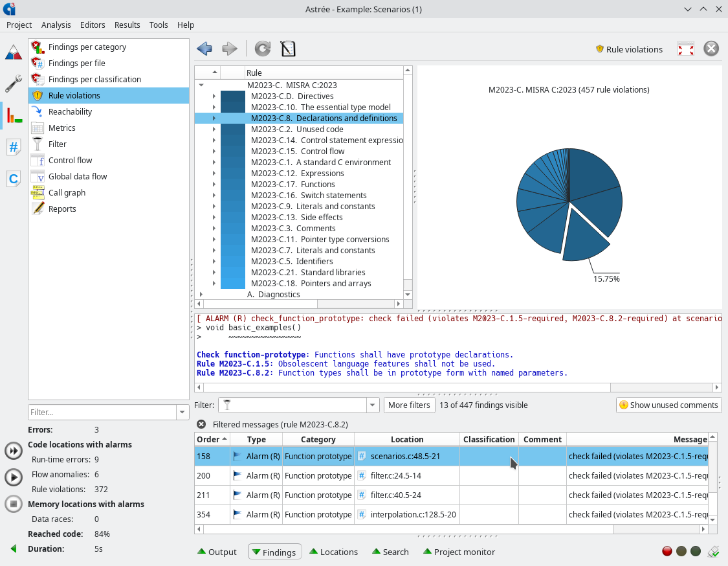The image size is (728, 566).
Task: Select Rule violations in the left list
Action: pyautogui.click(x=109, y=96)
